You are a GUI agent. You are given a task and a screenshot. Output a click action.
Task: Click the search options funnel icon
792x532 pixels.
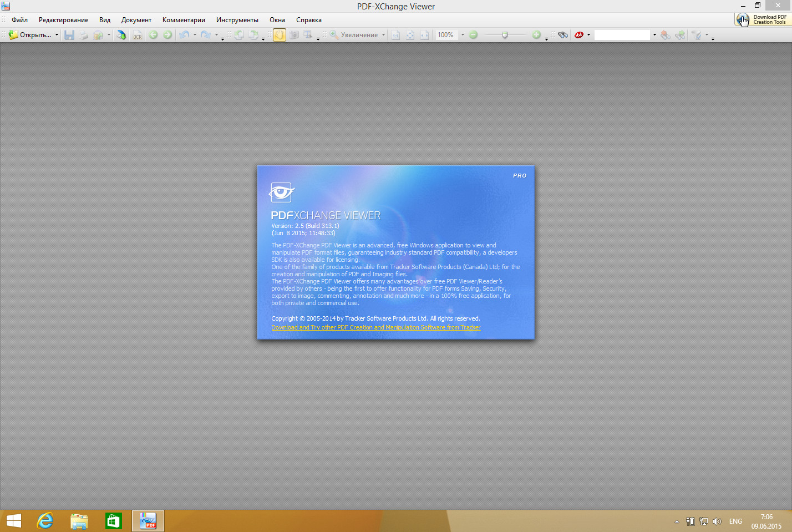[x=697, y=35]
